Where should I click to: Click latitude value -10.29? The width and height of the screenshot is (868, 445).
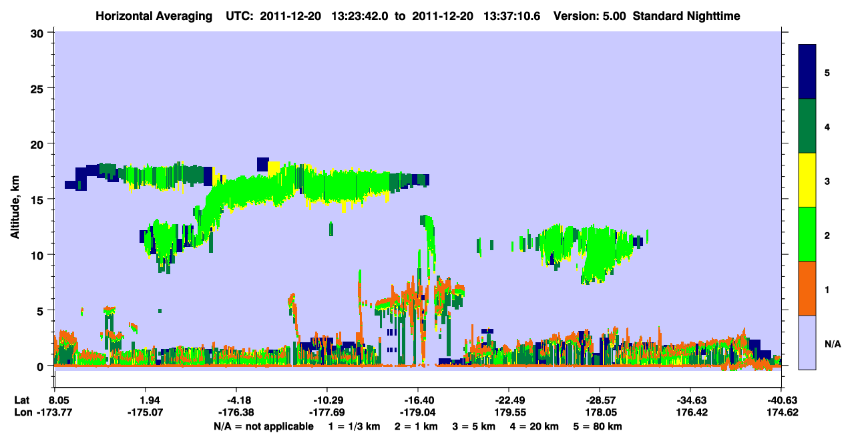coord(327,400)
